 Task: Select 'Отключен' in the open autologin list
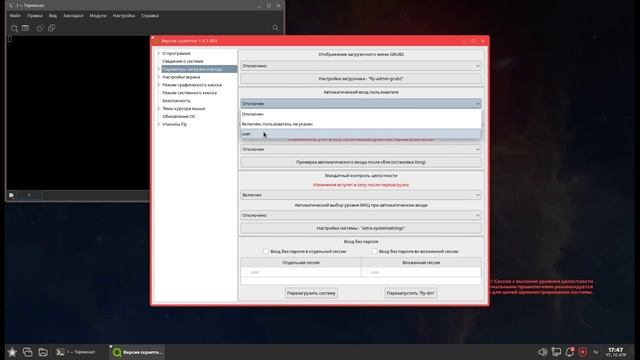coord(361,114)
